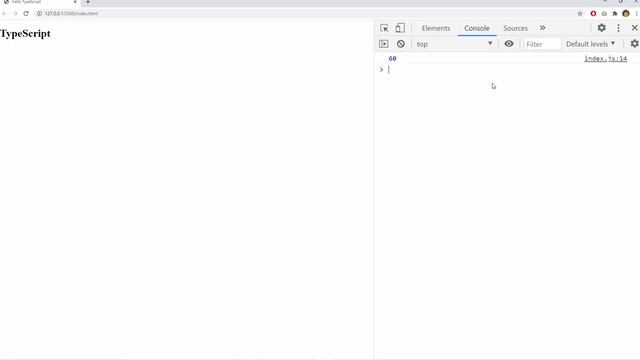Open the extensions puzzle piece menu

click(x=615, y=13)
